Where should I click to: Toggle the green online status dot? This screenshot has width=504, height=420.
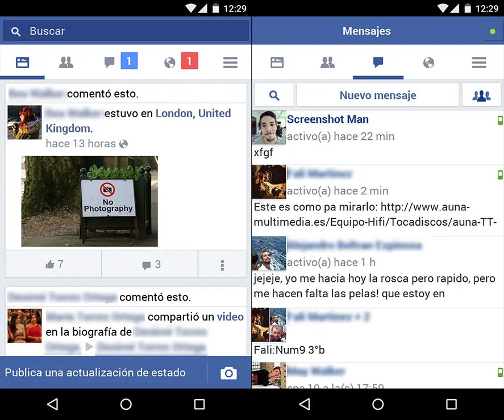tap(493, 31)
